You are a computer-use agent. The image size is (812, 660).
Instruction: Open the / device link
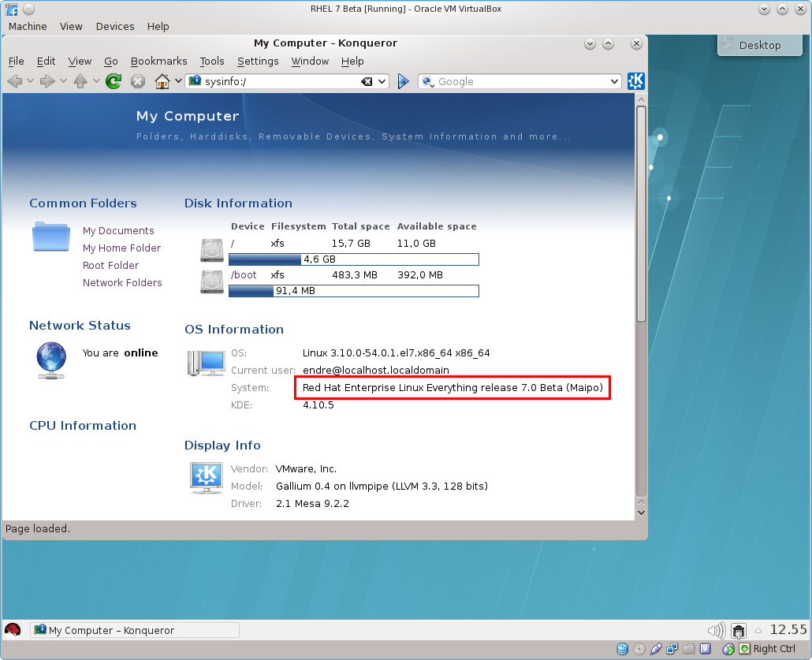coord(233,244)
